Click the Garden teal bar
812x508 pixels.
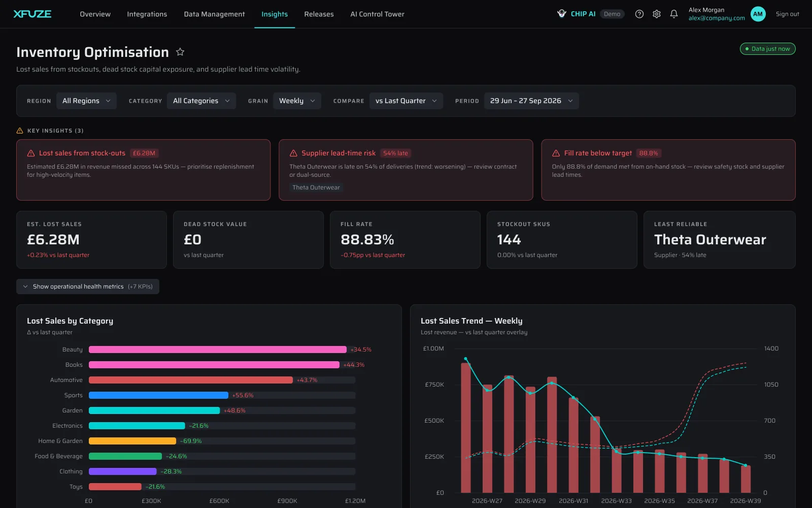(154, 410)
